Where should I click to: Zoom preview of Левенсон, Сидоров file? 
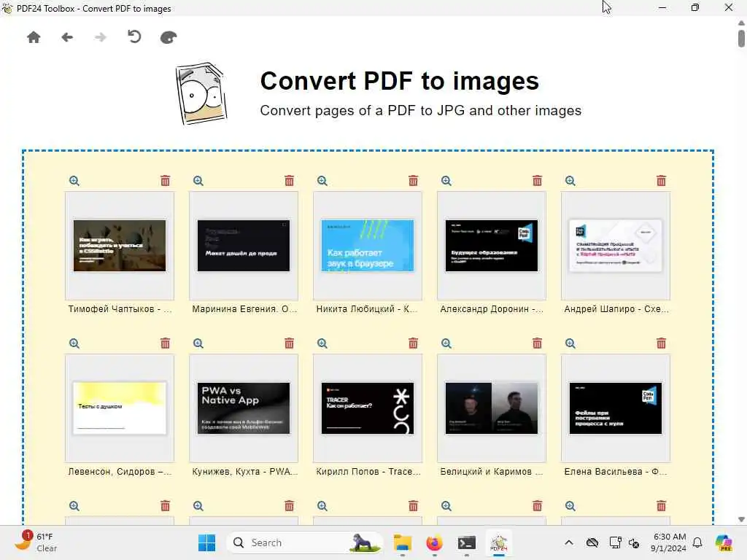pos(74,343)
